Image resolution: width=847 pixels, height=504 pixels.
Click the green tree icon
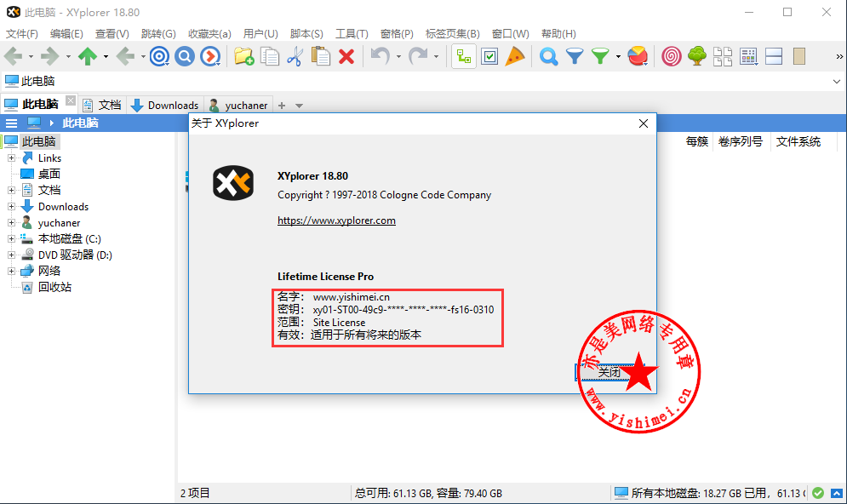click(697, 56)
